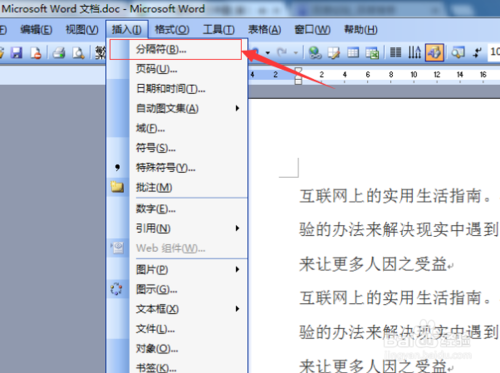Click the first paragraph line 来让更多人因之受益
This screenshot has height=373, width=500.
pyautogui.click(x=373, y=265)
